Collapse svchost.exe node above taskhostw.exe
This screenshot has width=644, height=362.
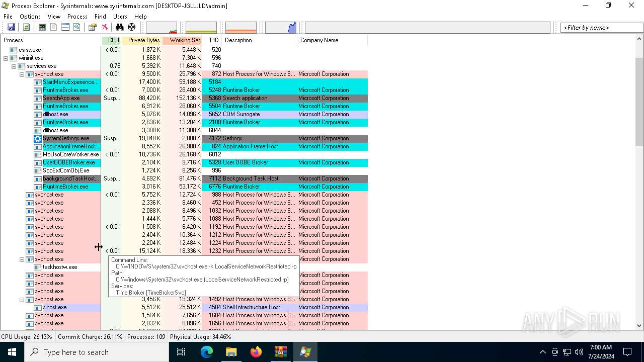click(22, 259)
